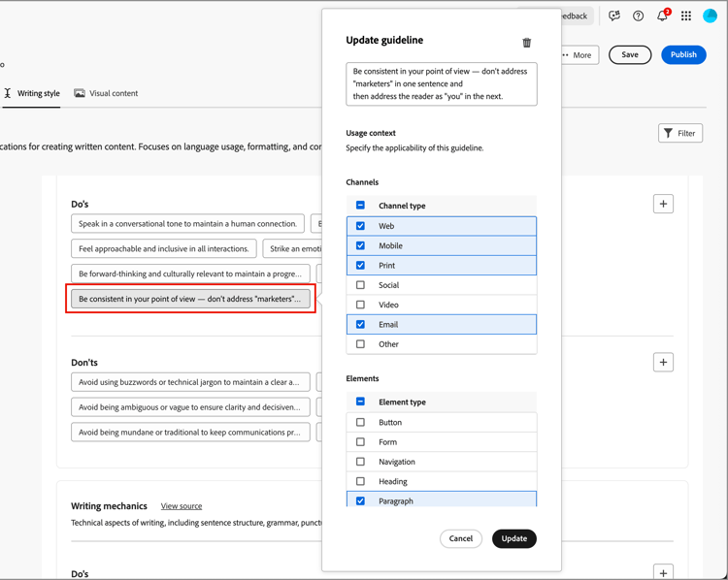Select 'Strike an emoti...' guideline chip
This screenshot has width=728, height=580.
tap(292, 248)
